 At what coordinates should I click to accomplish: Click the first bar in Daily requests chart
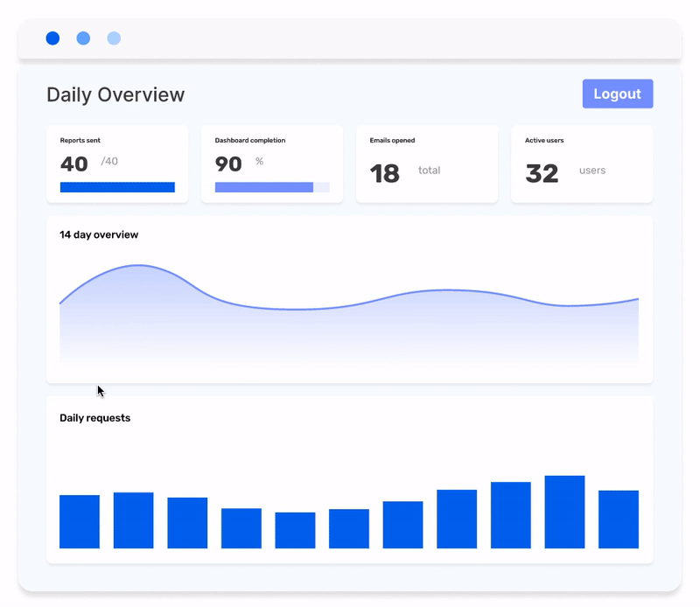[x=79, y=522]
